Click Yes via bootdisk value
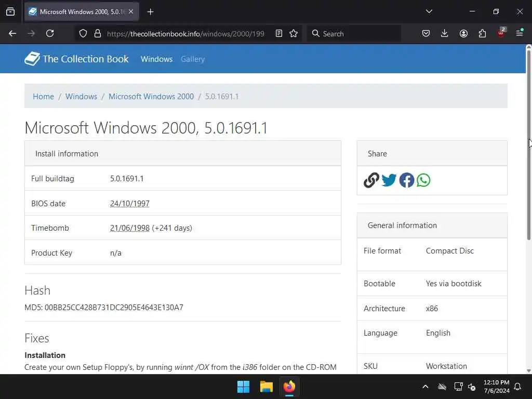This screenshot has height=399, width=532. (454, 284)
